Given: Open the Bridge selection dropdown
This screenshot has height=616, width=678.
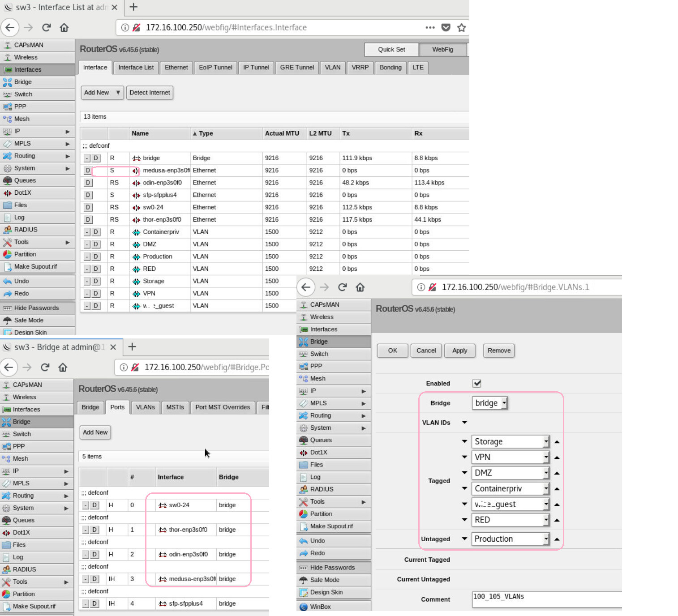Looking at the screenshot, I should coord(489,403).
